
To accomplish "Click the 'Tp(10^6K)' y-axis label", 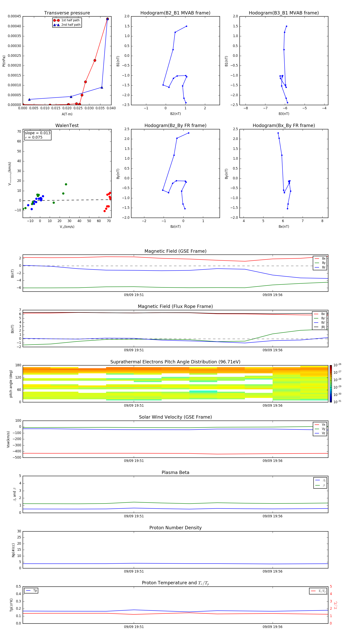I will [11, 605].
